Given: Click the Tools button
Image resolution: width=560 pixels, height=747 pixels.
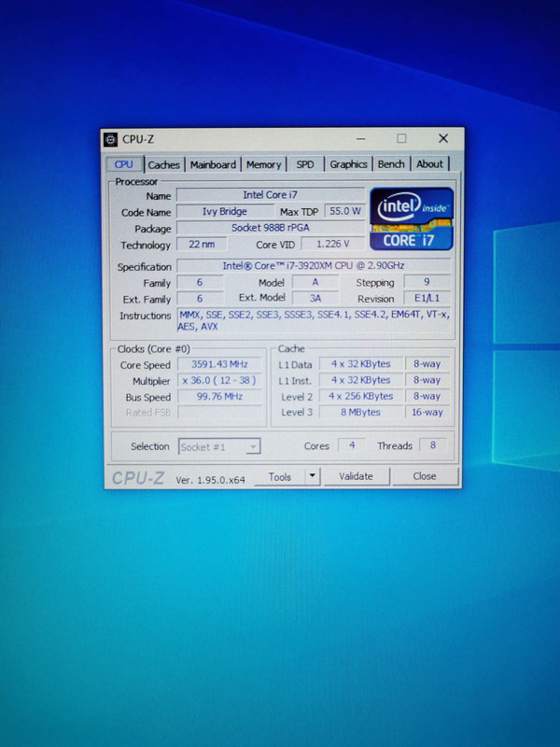Looking at the screenshot, I should click(x=279, y=476).
